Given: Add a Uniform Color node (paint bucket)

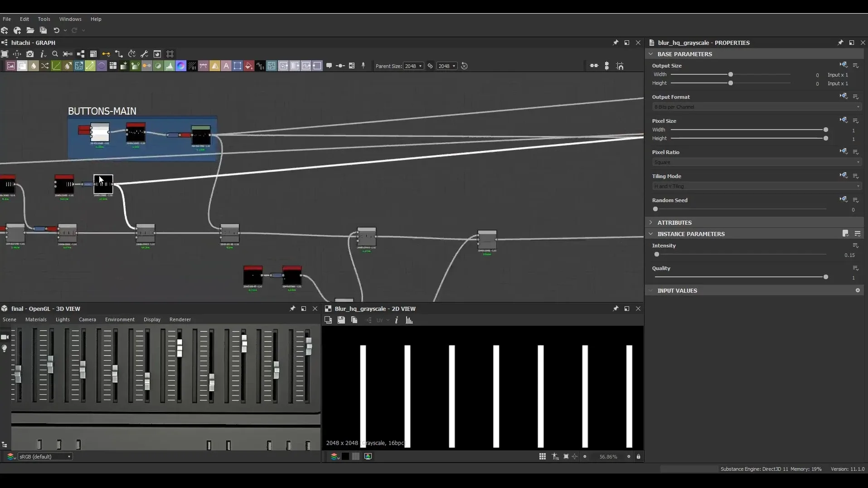Looking at the screenshot, I should [x=248, y=66].
